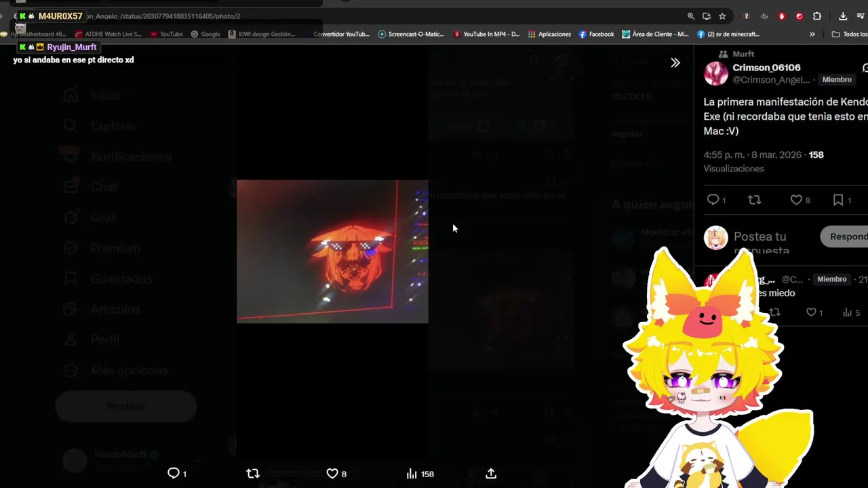Open the ATDHE Watch Live bookmark

108,34
